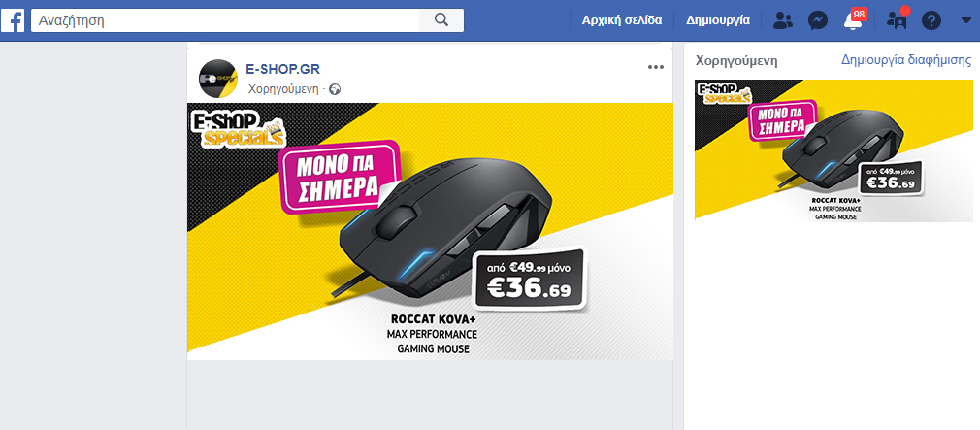Focus the Αναζήτηση search field
This screenshot has height=430, width=980.
pos(225,20)
